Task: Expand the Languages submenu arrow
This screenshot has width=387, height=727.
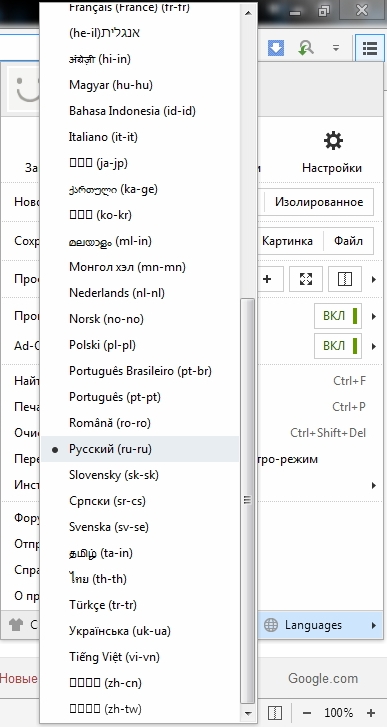Action: [374, 625]
